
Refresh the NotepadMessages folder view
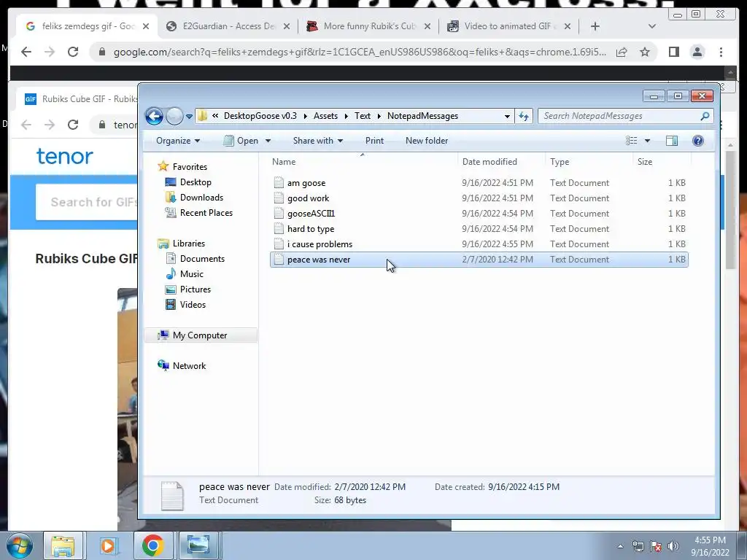pos(524,116)
